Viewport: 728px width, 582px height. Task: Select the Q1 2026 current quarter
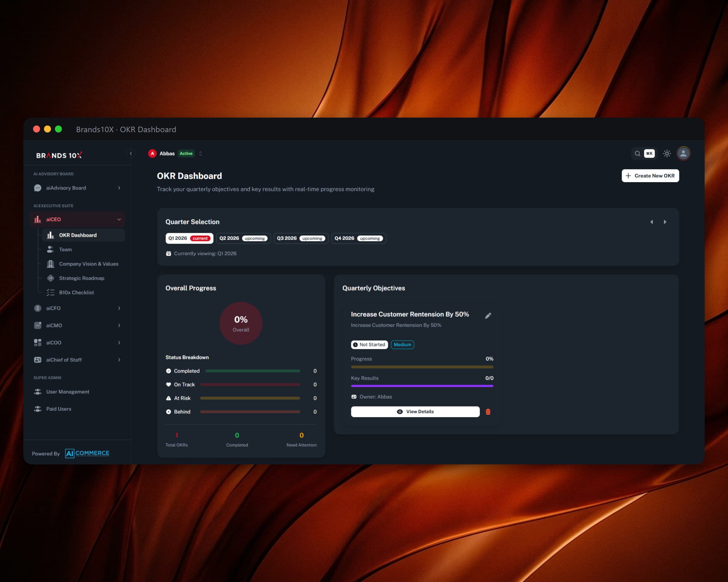click(189, 238)
